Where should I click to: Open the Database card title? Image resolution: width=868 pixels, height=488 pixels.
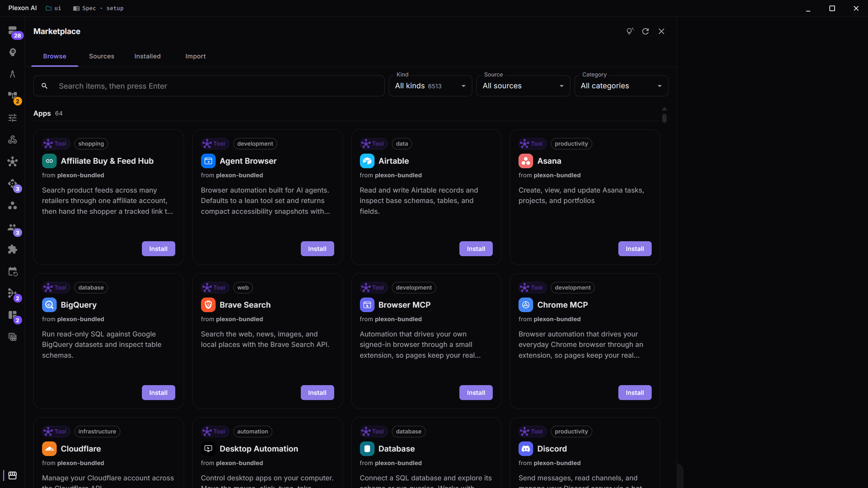click(396, 449)
